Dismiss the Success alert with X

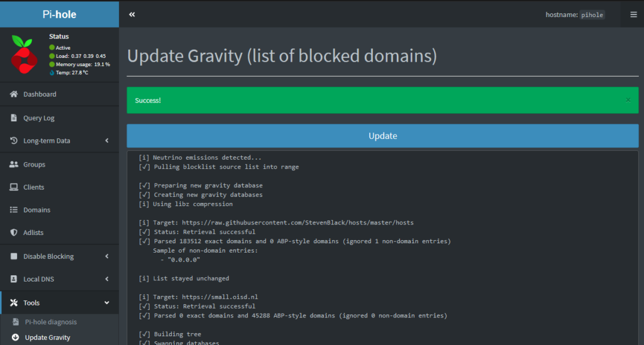[x=628, y=100]
